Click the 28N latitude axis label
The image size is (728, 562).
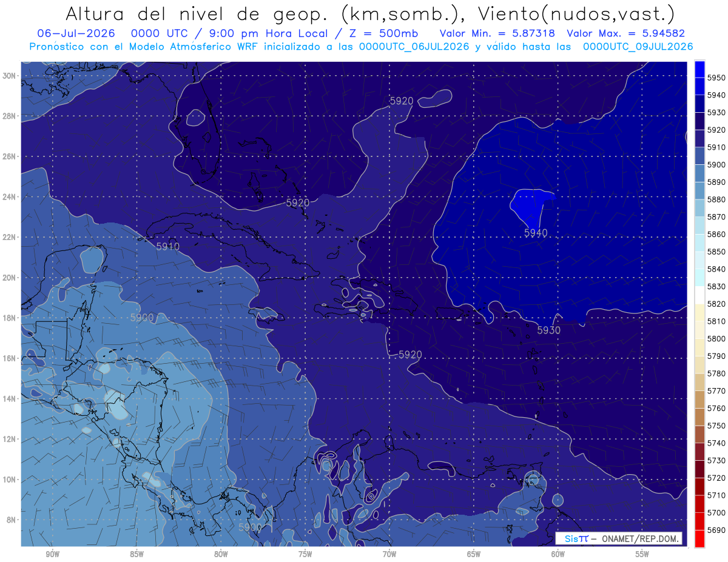point(9,116)
